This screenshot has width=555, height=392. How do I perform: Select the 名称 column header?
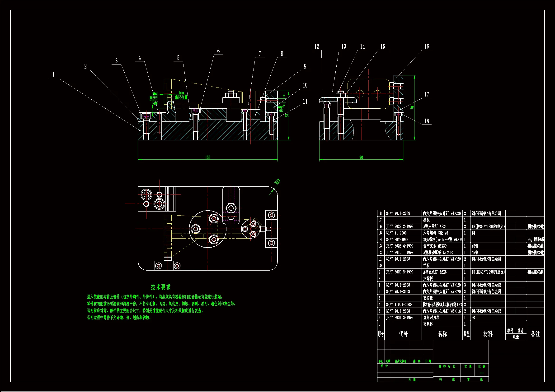pyautogui.click(x=442, y=334)
